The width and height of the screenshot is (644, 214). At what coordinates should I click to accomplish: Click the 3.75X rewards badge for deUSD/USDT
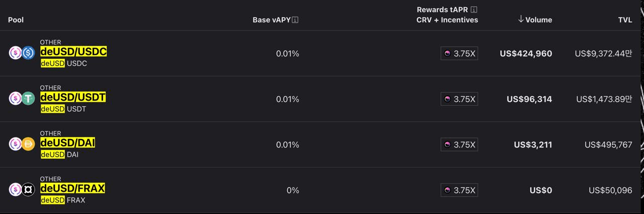click(x=459, y=99)
